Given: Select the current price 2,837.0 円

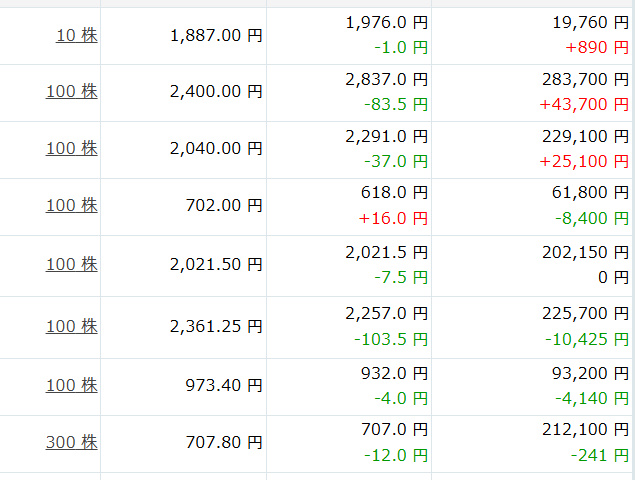Looking at the screenshot, I should [387, 79].
